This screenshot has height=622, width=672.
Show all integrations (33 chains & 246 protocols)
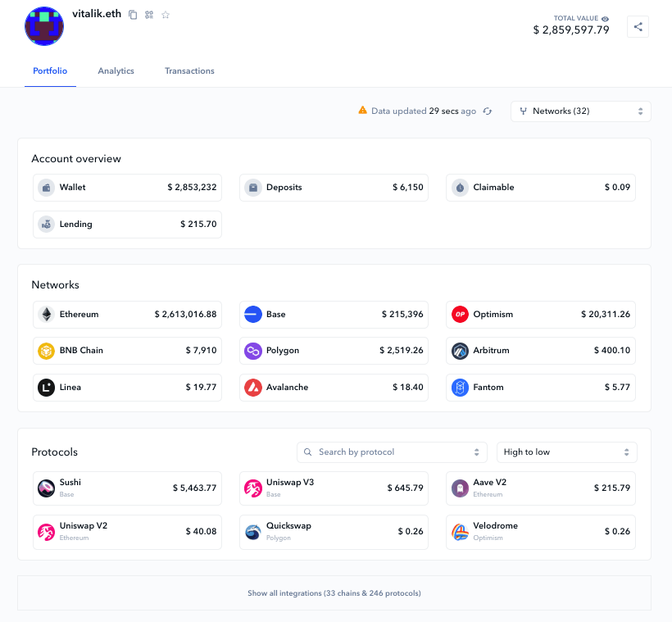pos(334,593)
